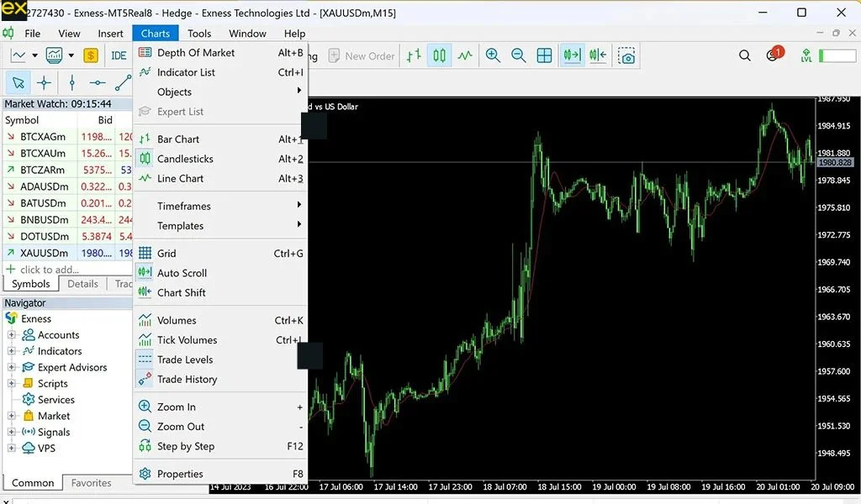Expand the Objects submenu
The image size is (861, 504).
pyautogui.click(x=177, y=92)
